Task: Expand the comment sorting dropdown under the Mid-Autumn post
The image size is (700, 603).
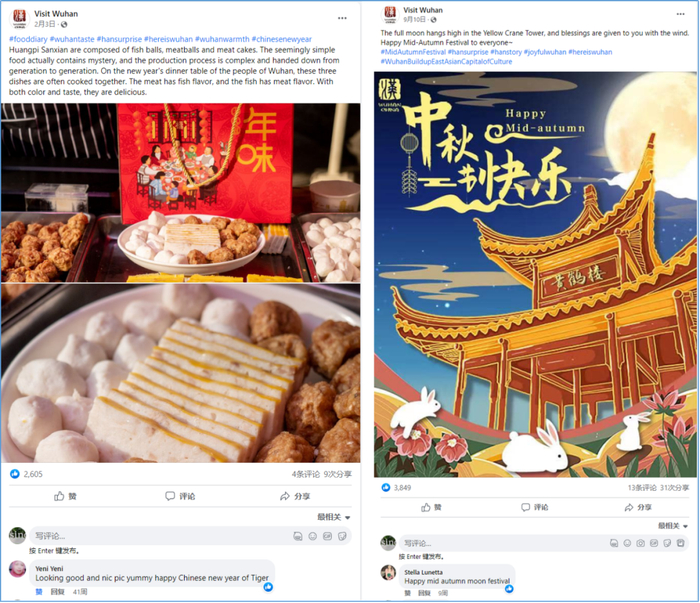Action: 673,526
